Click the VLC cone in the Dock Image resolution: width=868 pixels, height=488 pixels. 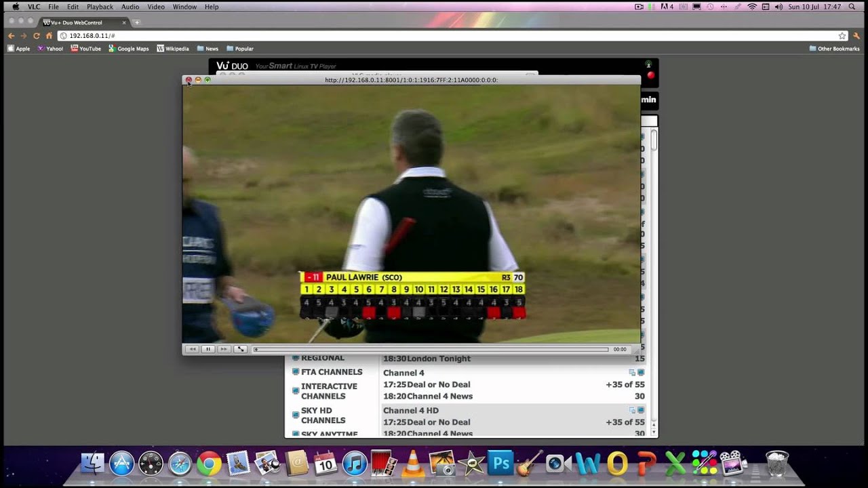(412, 464)
